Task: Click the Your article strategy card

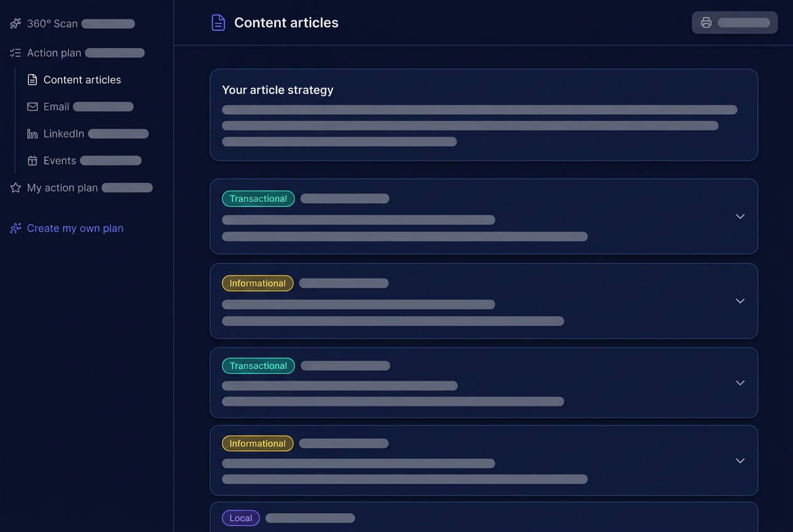Action: [484, 115]
